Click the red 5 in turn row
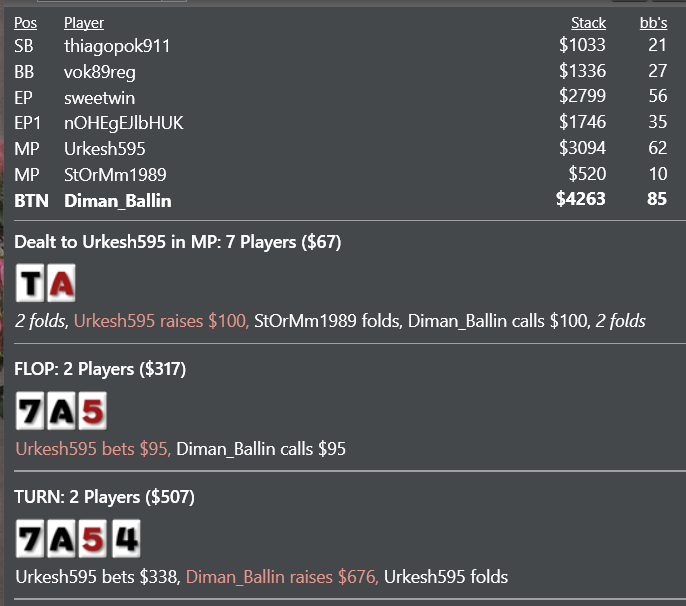The height and width of the screenshot is (606, 686). pos(92,539)
